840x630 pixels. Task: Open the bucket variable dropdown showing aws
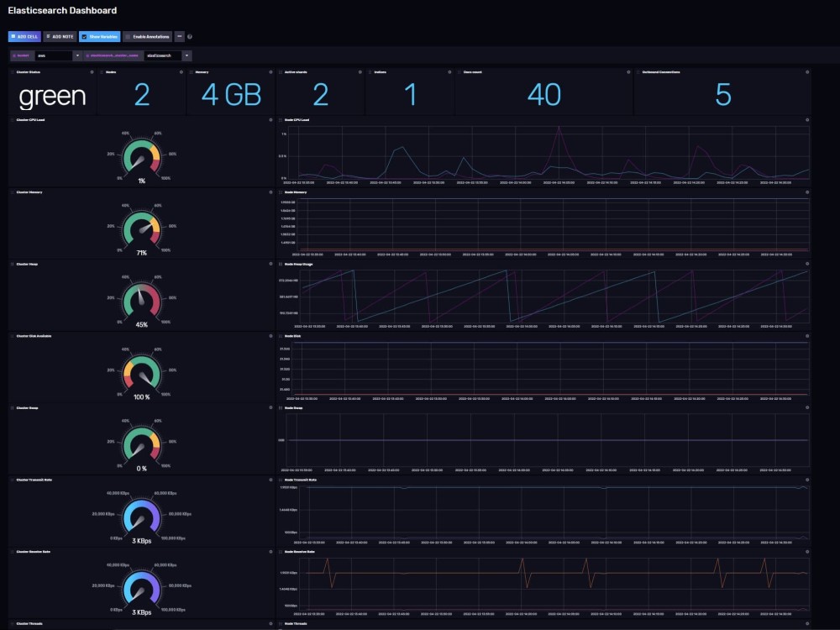77,55
